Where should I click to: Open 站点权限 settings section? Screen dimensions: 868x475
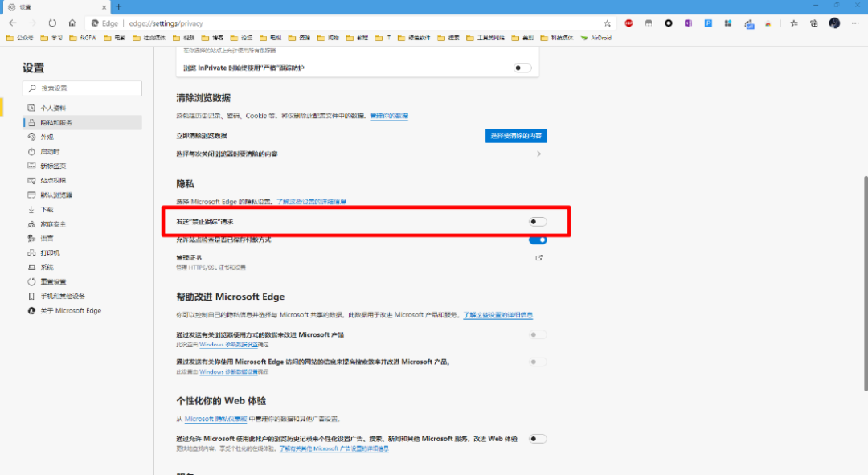click(83, 181)
